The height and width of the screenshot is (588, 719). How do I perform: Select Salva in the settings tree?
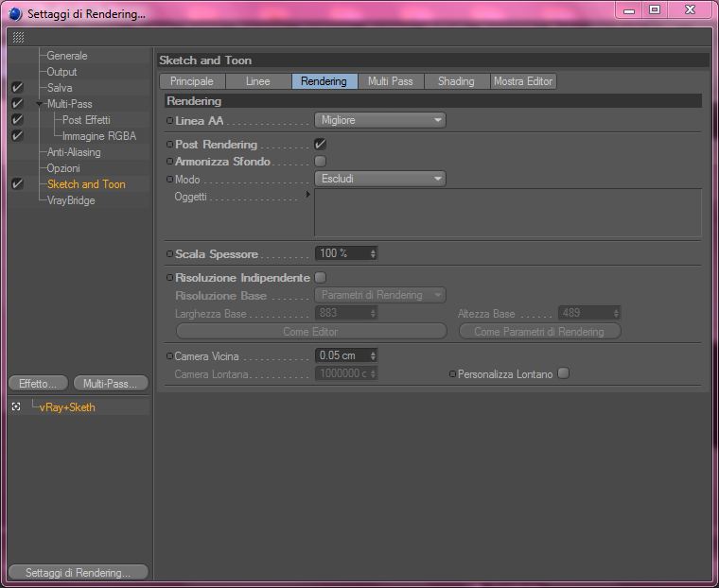tap(60, 88)
